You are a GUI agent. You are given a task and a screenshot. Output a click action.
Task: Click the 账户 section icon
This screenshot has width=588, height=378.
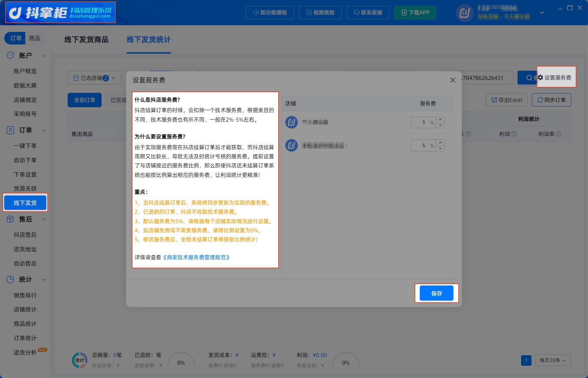tap(11, 55)
